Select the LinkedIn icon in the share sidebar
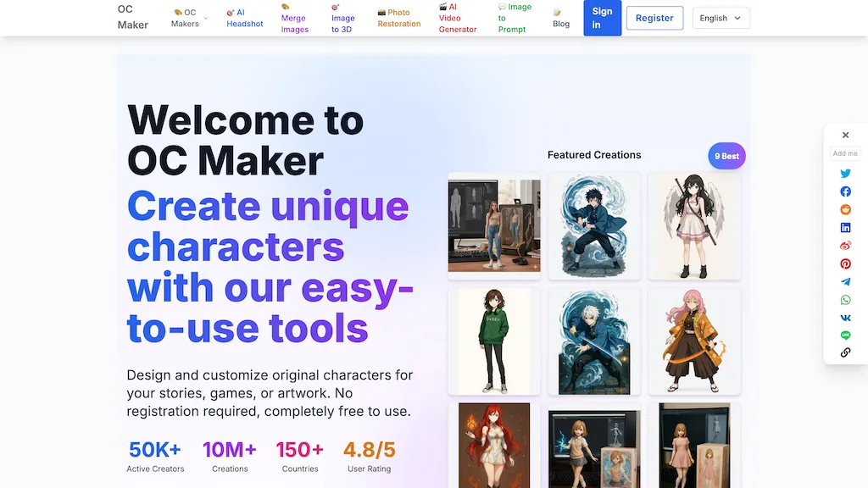 tap(845, 227)
